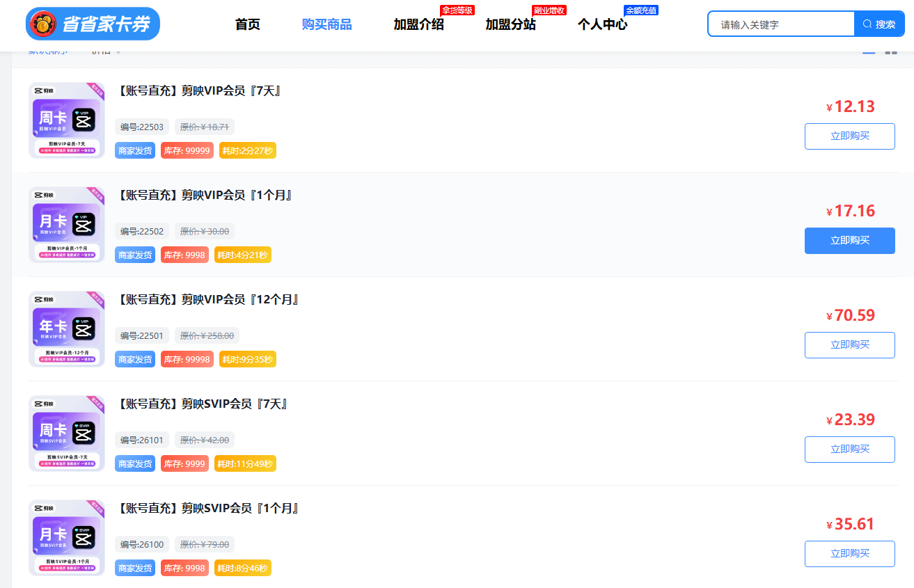Click the 原价:¥258.00 tag
Viewport: 914px width, 588px height.
[x=207, y=335]
